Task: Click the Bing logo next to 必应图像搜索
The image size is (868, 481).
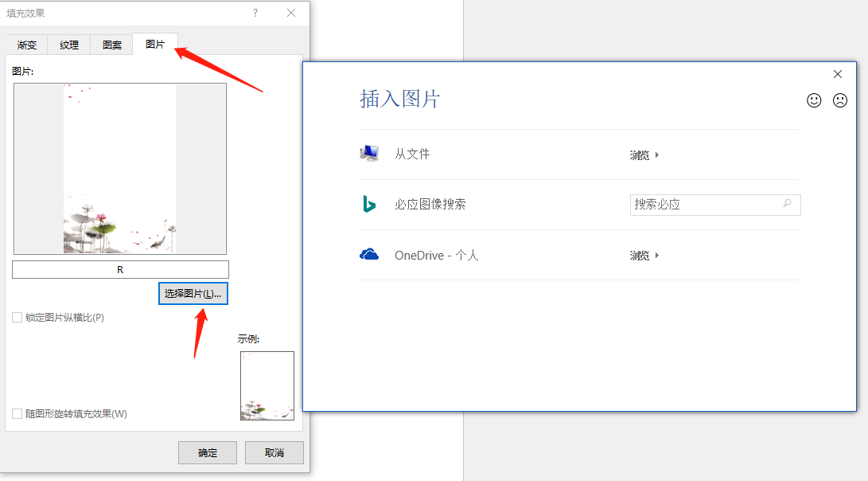Action: click(x=368, y=204)
